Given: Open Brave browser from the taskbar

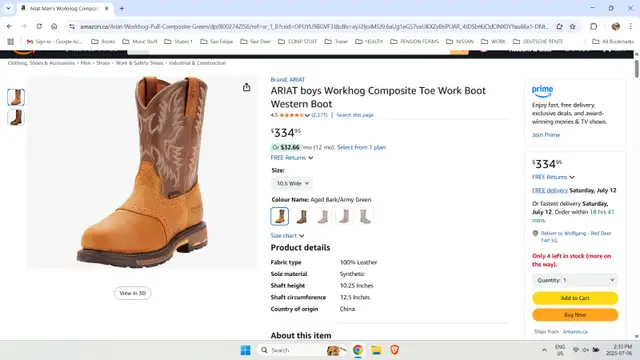Looking at the screenshot, I should [394, 350].
